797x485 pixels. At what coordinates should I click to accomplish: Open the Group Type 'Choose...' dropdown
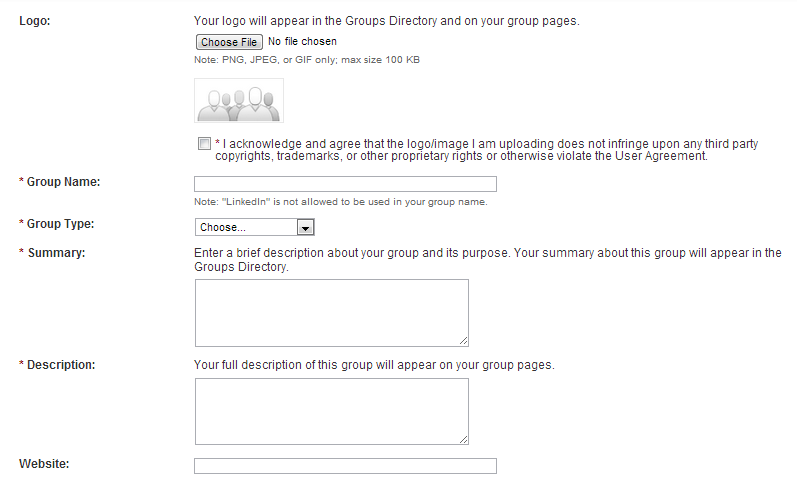[255, 227]
